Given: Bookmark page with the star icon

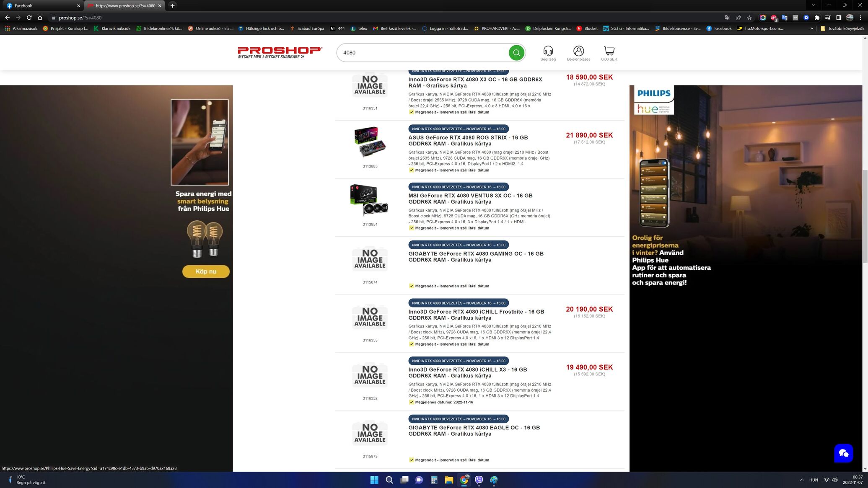Looking at the screenshot, I should 749,18.
